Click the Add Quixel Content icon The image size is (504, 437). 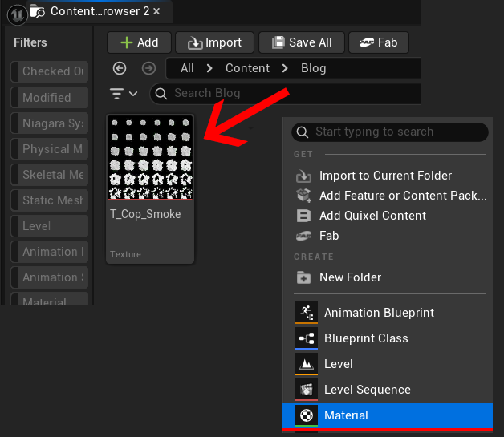point(303,216)
